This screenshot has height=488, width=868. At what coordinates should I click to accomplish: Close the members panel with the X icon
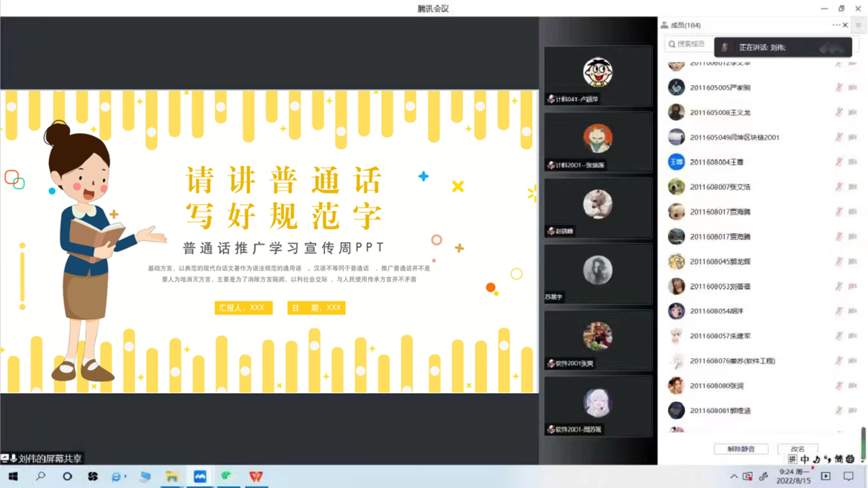845,25
